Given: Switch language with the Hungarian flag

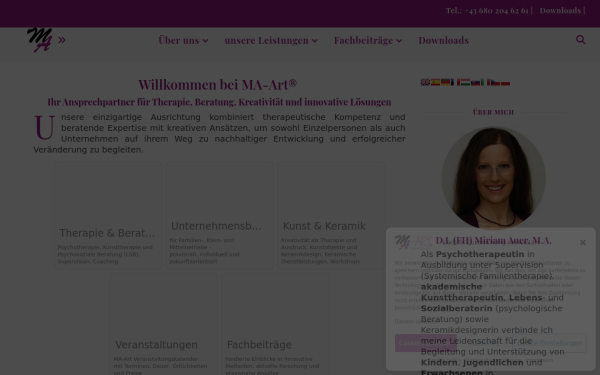Looking at the screenshot, I should click(x=465, y=82).
